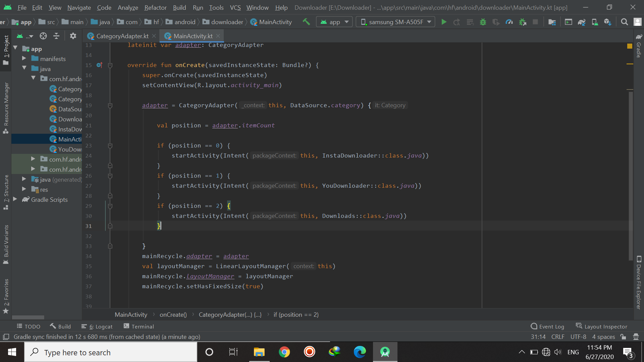This screenshot has height=362, width=644.
Task: Fold onCreate function at line 15
Action: [x=110, y=65]
